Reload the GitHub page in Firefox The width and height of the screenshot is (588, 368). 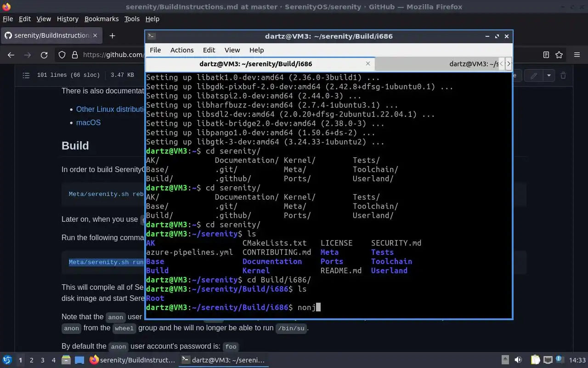(44, 55)
